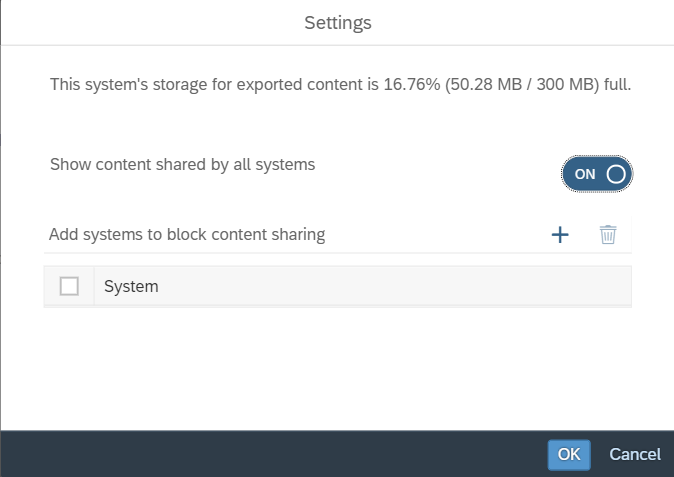Click the Settings dialog title
The height and width of the screenshot is (477, 674).
337,22
